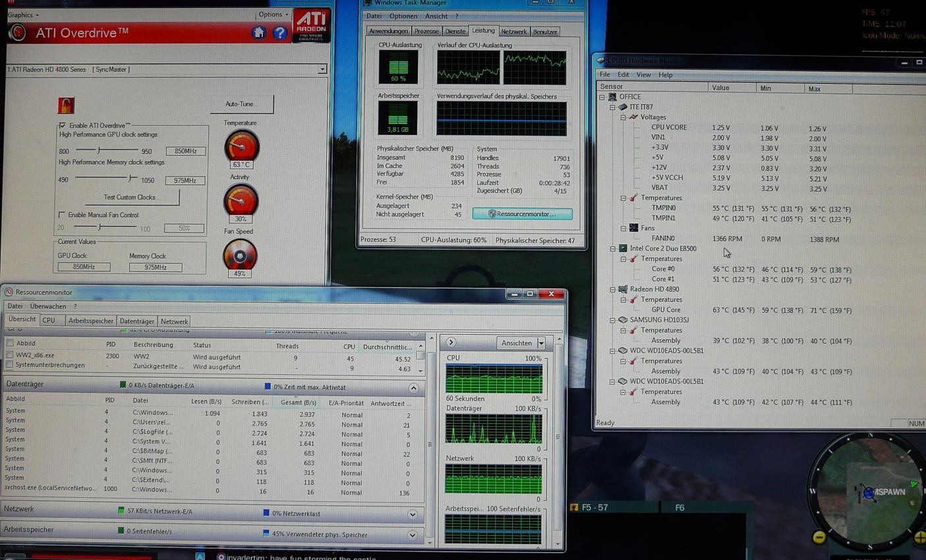The width and height of the screenshot is (926, 560).
Task: Click the 975MHz memory clock field
Action: point(185,180)
